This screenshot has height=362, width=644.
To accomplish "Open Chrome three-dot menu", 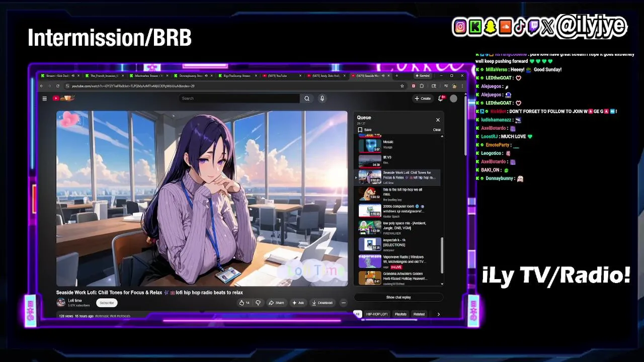I will (462, 86).
